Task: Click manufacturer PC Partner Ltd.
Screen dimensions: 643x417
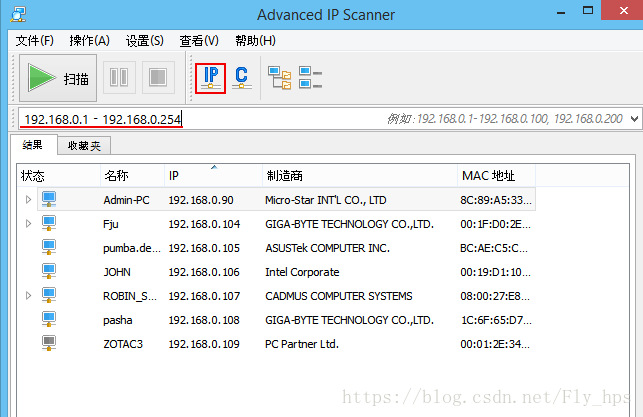Action: point(302,344)
